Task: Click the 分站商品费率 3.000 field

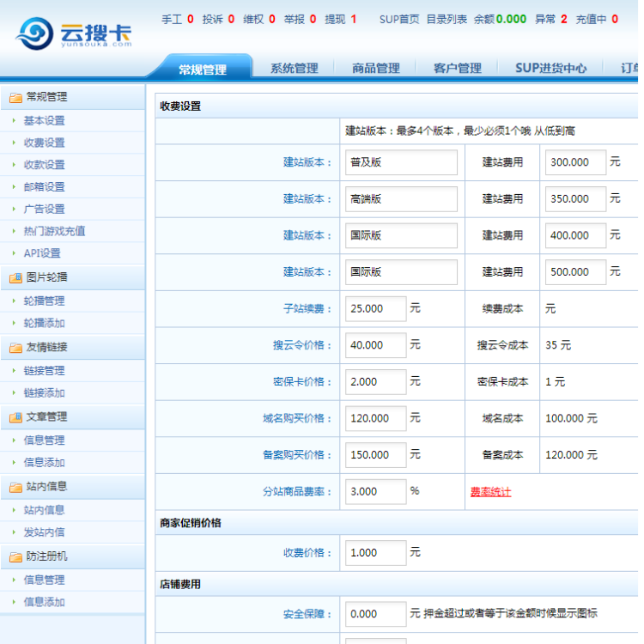Action: point(376,492)
